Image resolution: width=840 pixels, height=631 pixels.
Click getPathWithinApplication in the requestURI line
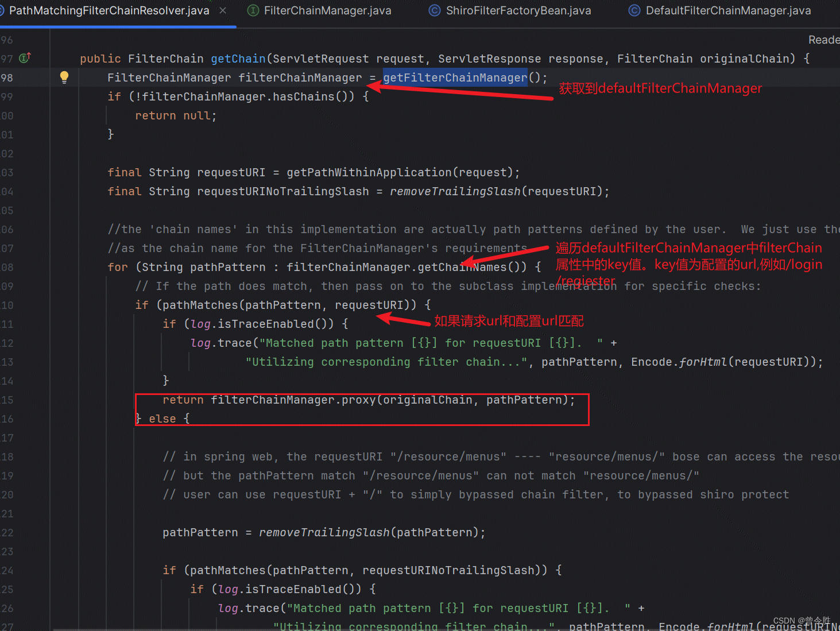point(369,172)
